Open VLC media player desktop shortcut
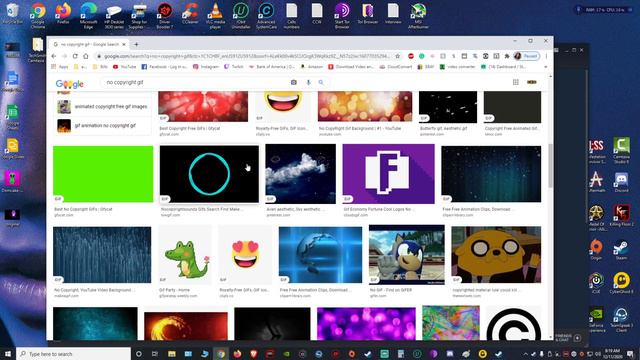Viewport: 640px width, 360px height. (216, 16)
